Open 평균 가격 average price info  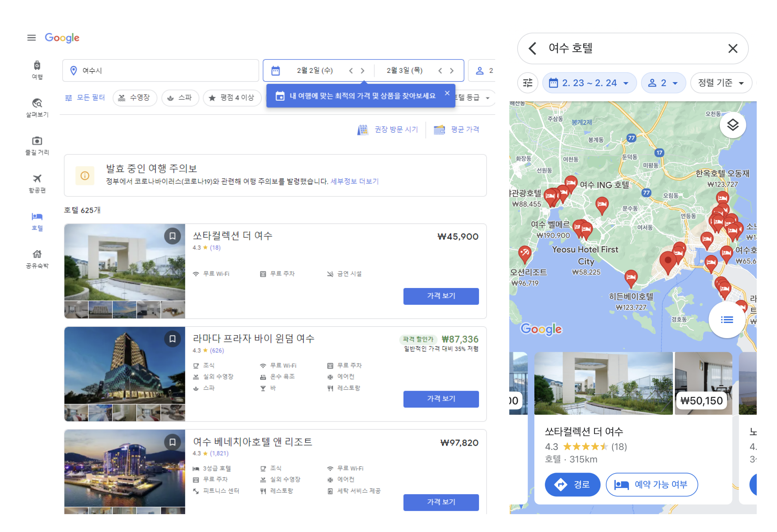tap(456, 130)
